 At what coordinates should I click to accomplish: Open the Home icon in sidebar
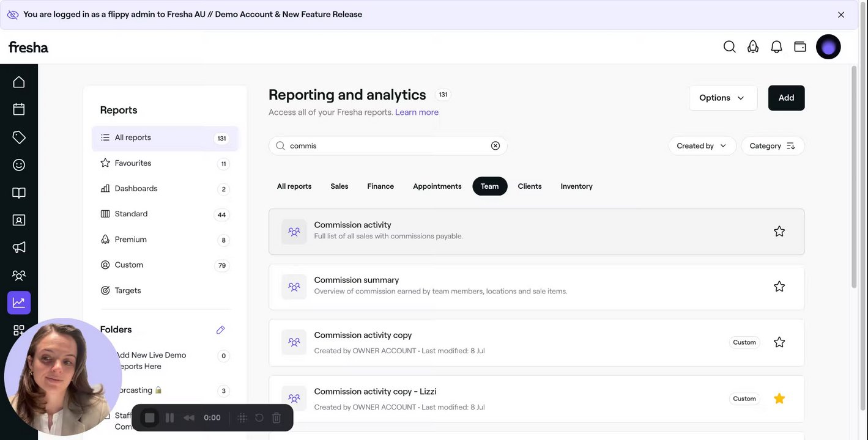pos(19,82)
